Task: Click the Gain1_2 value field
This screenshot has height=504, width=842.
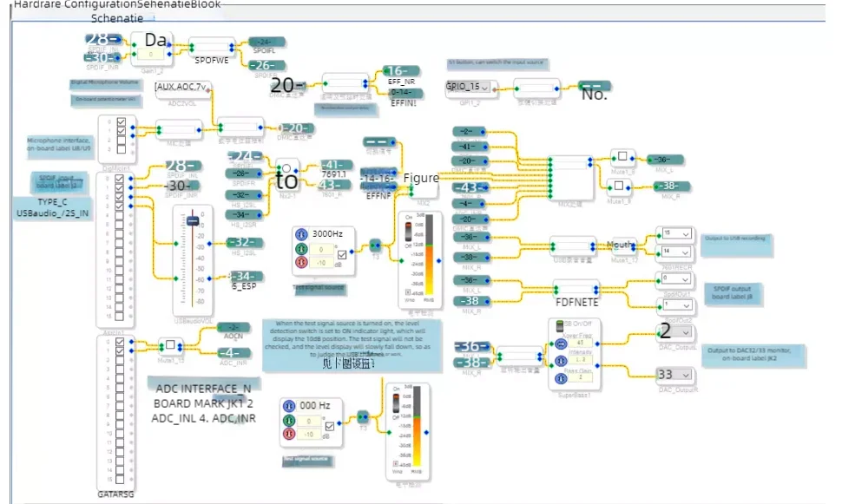Action: [x=151, y=54]
